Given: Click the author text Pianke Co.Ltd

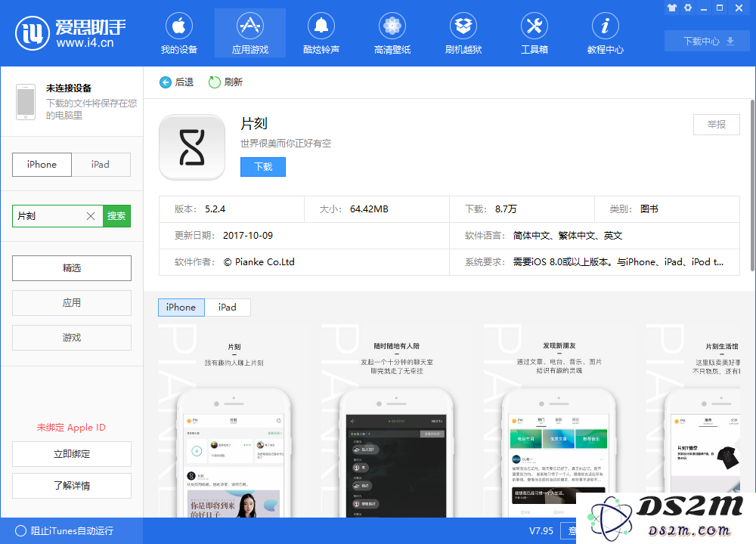Looking at the screenshot, I should [259, 262].
